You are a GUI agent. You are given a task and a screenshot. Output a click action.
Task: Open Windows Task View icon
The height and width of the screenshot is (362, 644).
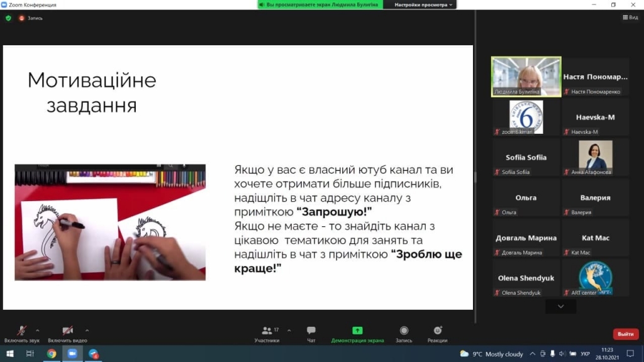[30, 353]
